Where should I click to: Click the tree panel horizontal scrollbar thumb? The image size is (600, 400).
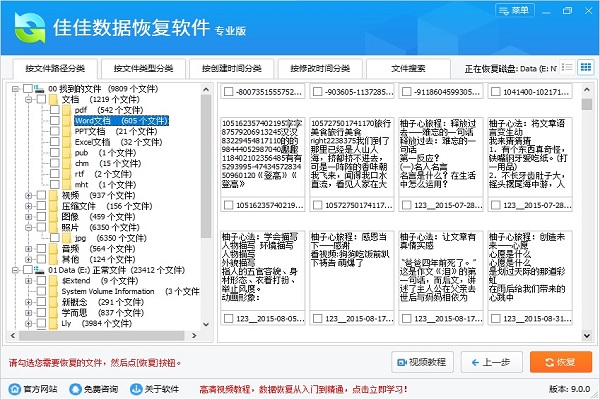pyautogui.click(x=102, y=336)
